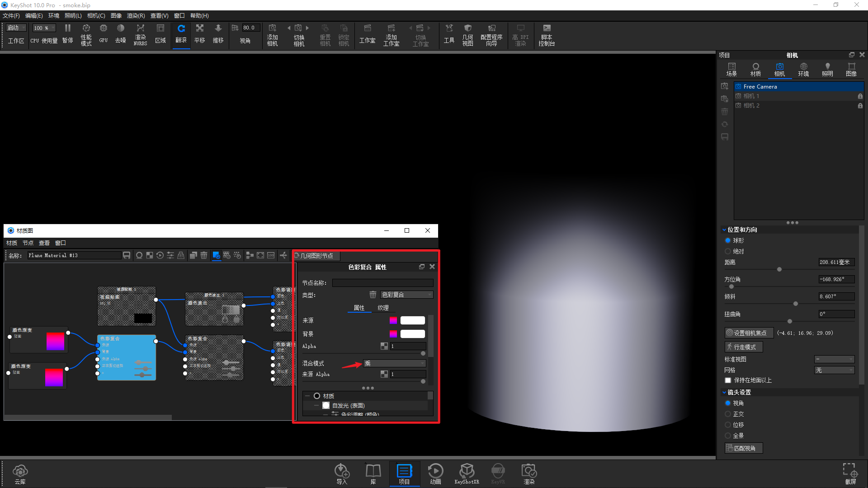Select the Tumble (翻滚) camera tool
Screen dimensions: 868x488
click(181, 34)
